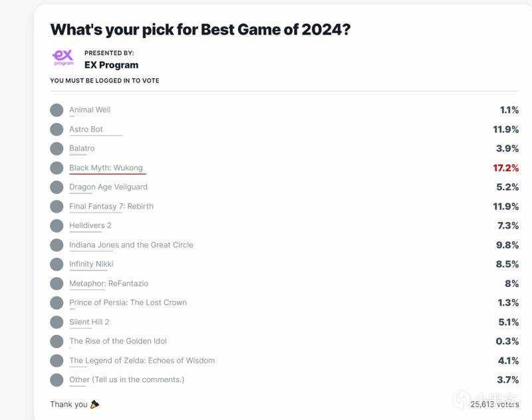Select the Other radio button
The width and height of the screenshot is (532, 420).
[57, 379]
